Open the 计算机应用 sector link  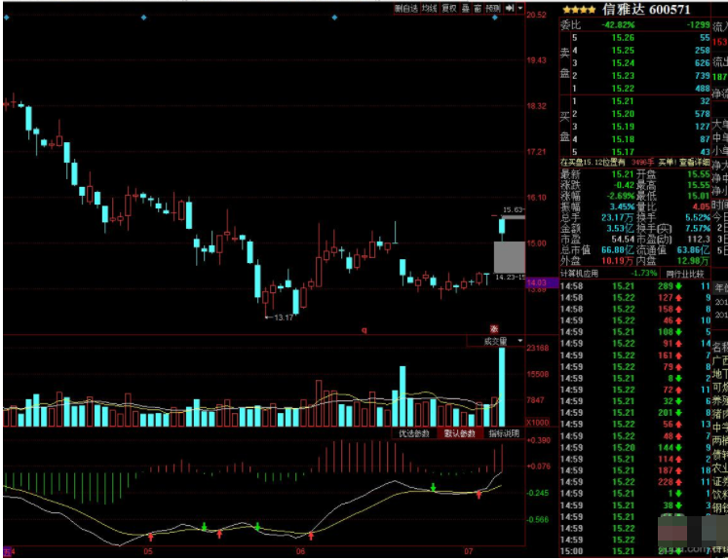pos(579,274)
